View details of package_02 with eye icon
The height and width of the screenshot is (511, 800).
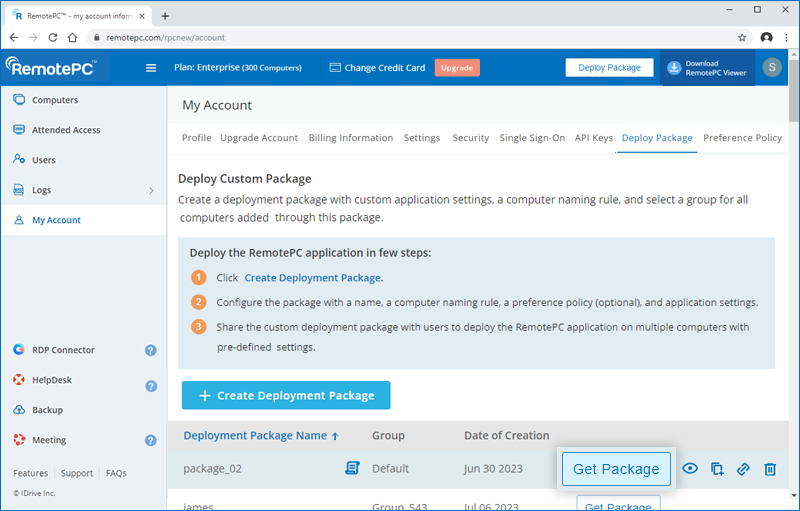tap(690, 468)
